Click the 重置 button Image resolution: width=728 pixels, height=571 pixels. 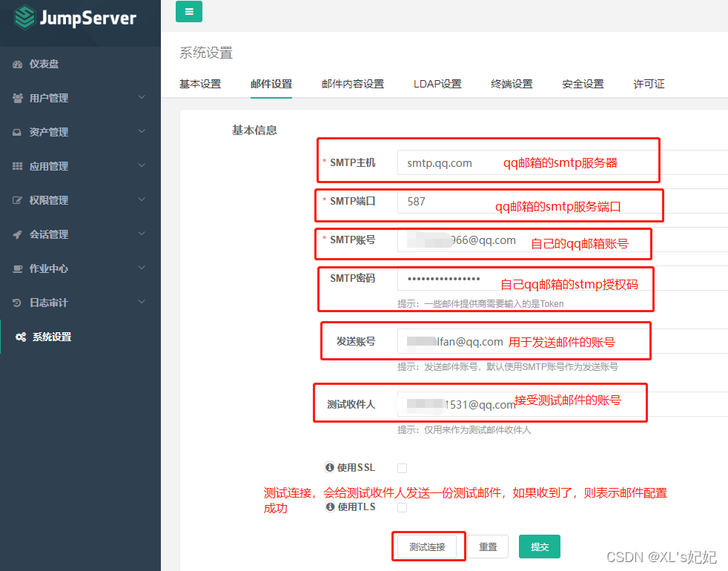point(488,547)
